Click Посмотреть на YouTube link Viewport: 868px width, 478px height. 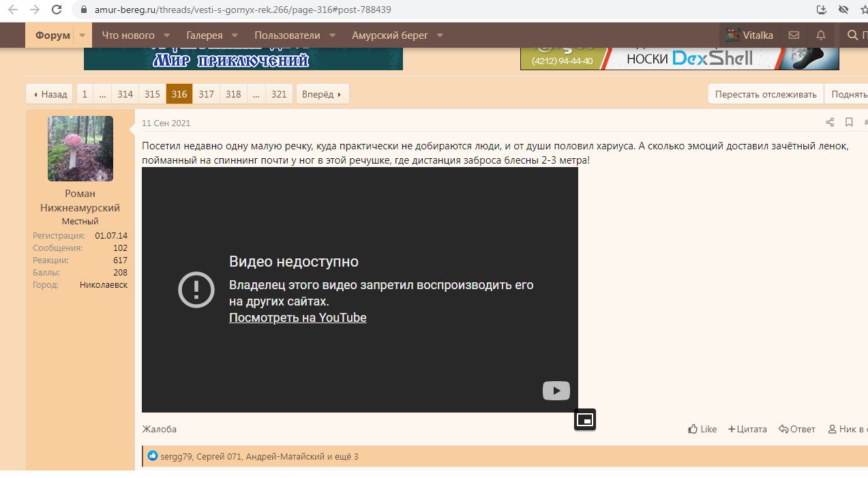pyautogui.click(x=298, y=318)
